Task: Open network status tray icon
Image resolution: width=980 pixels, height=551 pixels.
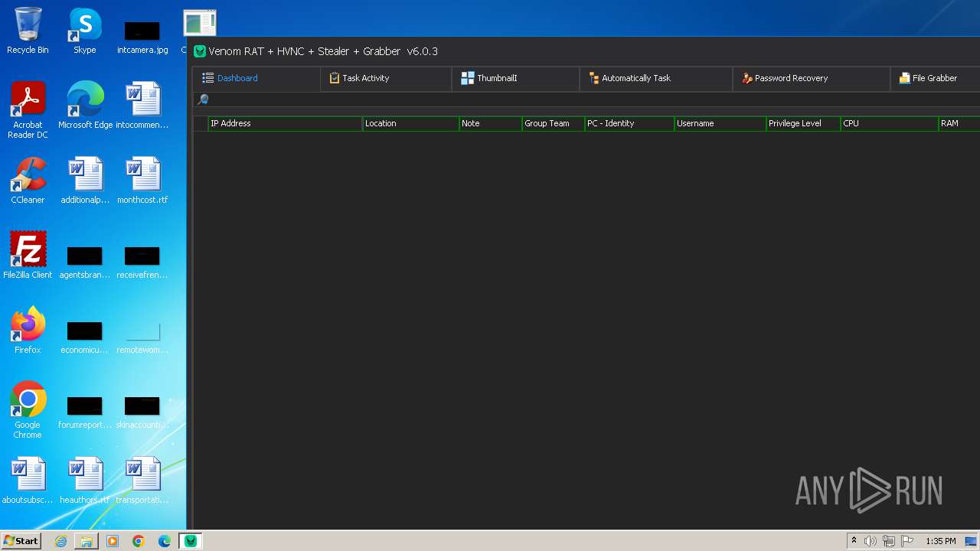Action: pyautogui.click(x=889, y=541)
